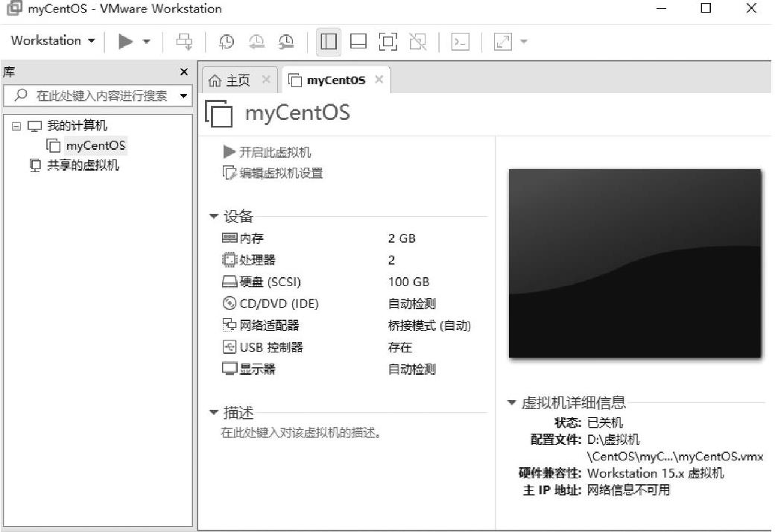Screen dimensions: 775x532
Task: Click the Workstation 15.x 虚拟机 compatibility text
Action: (655, 473)
